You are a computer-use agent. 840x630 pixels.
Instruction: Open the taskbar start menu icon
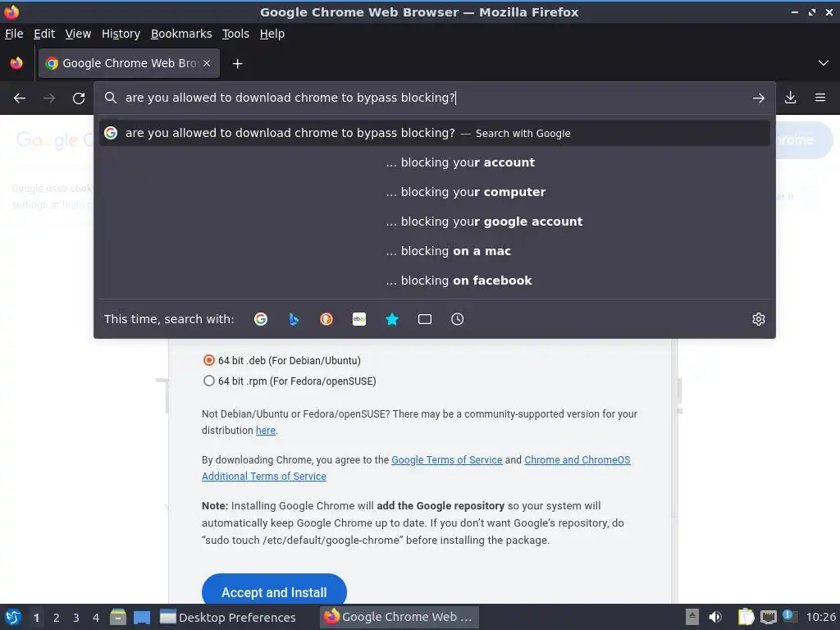pyautogui.click(x=13, y=617)
